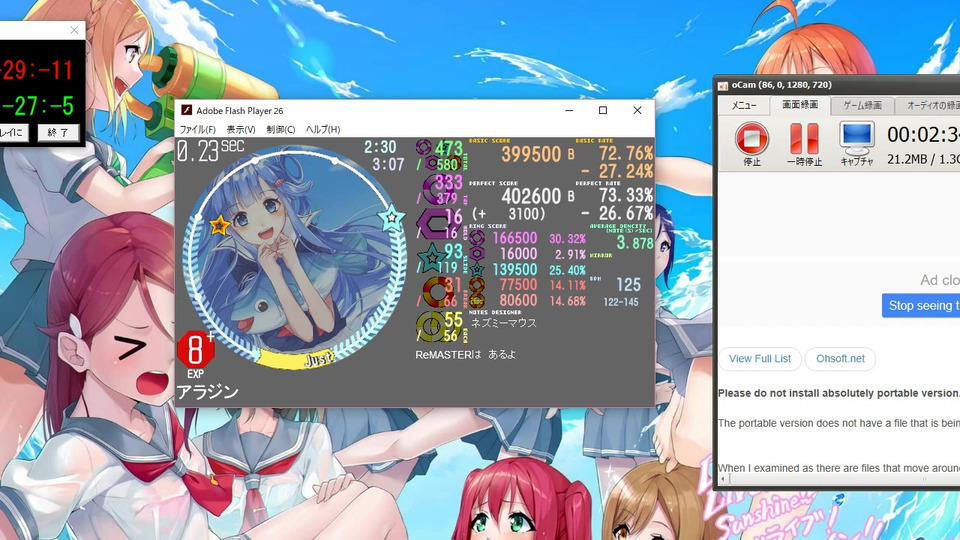The width and height of the screenshot is (960, 540).
Task: Open the 制御(C) menu in Flash Player
Action: click(x=280, y=130)
